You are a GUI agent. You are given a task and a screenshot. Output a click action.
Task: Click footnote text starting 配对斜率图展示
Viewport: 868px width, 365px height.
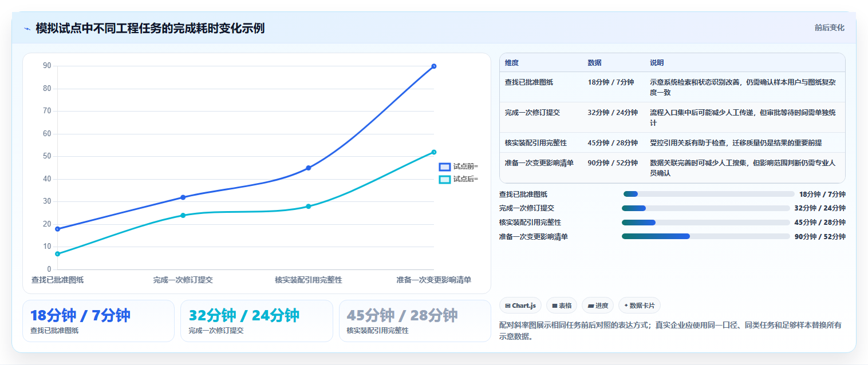click(670, 331)
